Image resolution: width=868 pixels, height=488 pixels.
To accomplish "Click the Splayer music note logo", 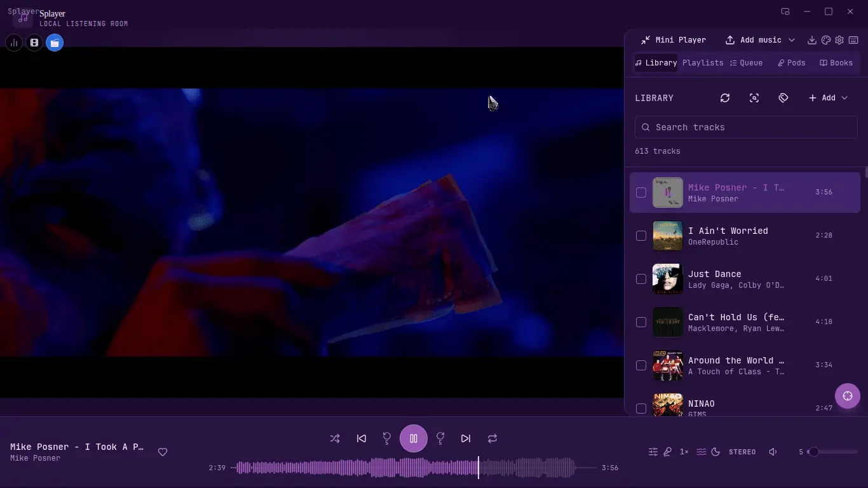I will tap(23, 18).
